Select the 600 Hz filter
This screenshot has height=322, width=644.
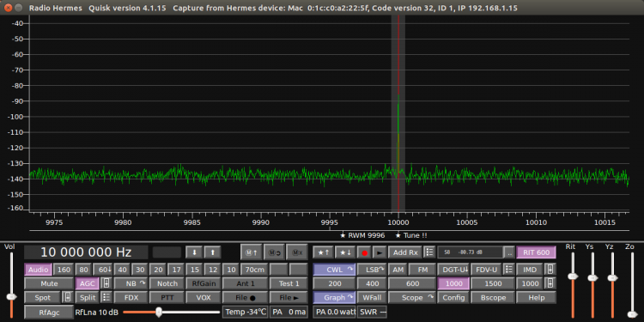(x=412, y=283)
